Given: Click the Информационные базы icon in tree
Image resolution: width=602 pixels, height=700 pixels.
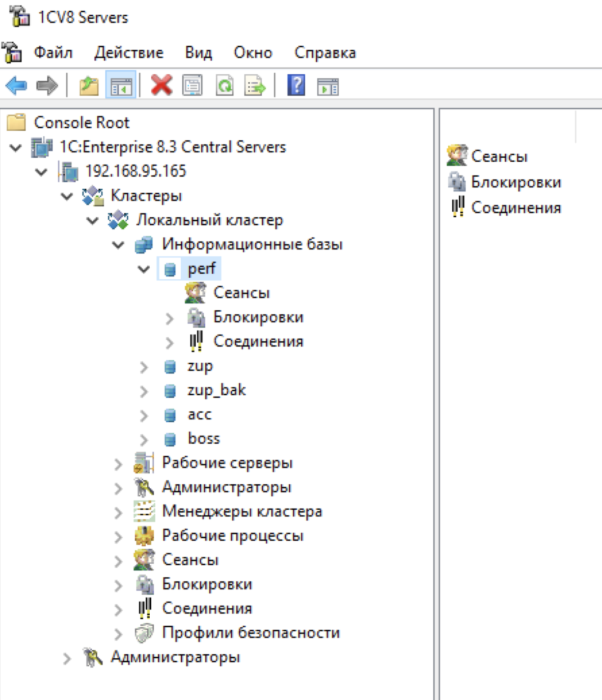Looking at the screenshot, I should pos(144,244).
